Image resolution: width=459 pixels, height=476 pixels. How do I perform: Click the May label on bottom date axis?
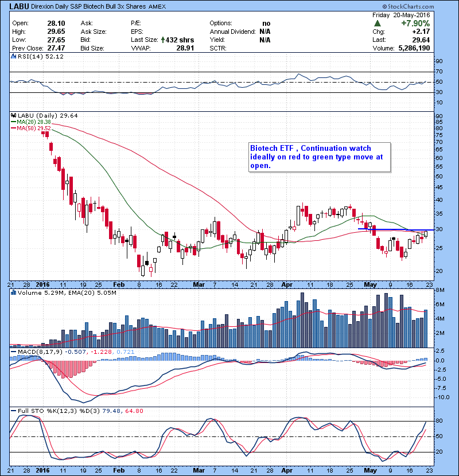370,470
